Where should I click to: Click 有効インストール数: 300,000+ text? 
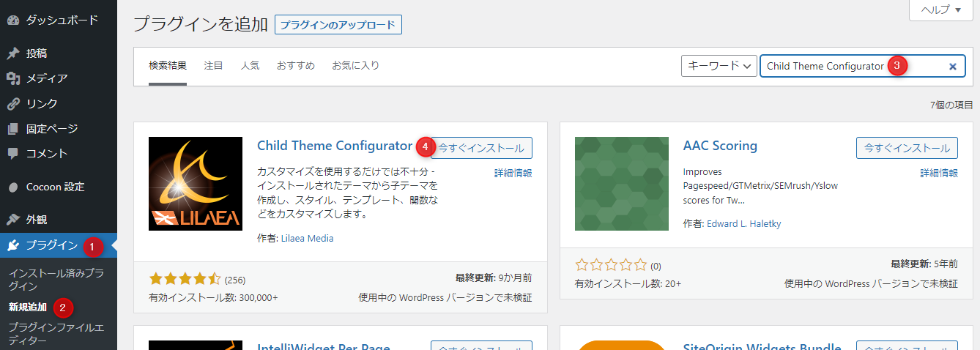point(213,297)
